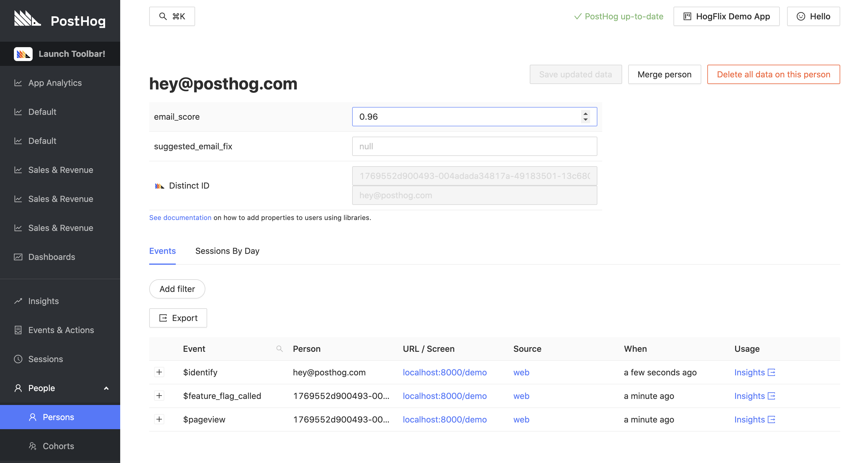Click the Dashboards sidebar icon
This screenshot has width=868, height=463.
pyautogui.click(x=18, y=257)
